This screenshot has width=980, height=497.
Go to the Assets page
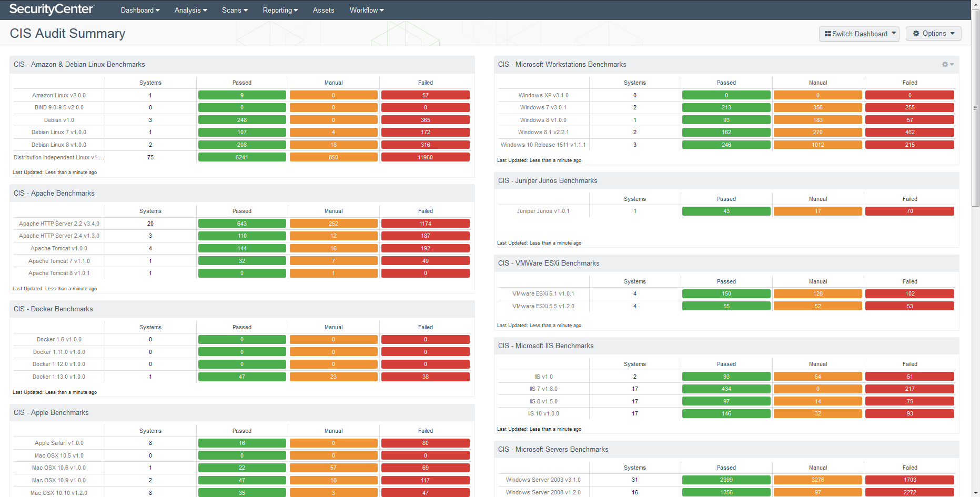click(324, 10)
